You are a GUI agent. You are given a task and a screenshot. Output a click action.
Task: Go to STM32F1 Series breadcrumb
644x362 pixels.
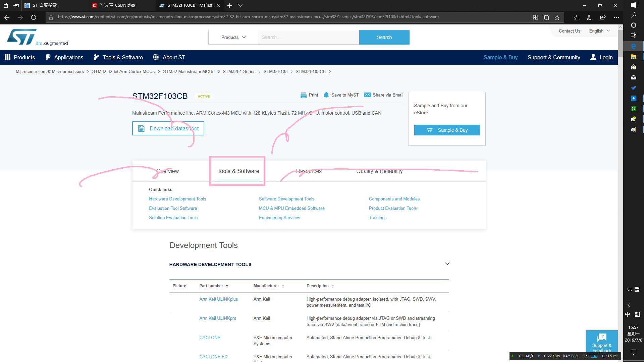tap(239, 72)
